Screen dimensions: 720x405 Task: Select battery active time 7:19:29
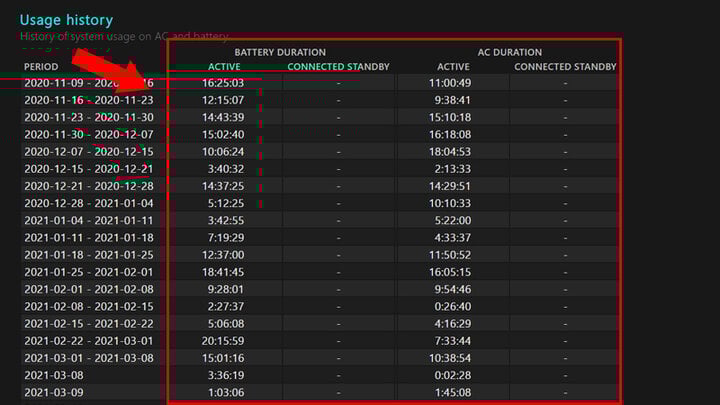click(226, 238)
